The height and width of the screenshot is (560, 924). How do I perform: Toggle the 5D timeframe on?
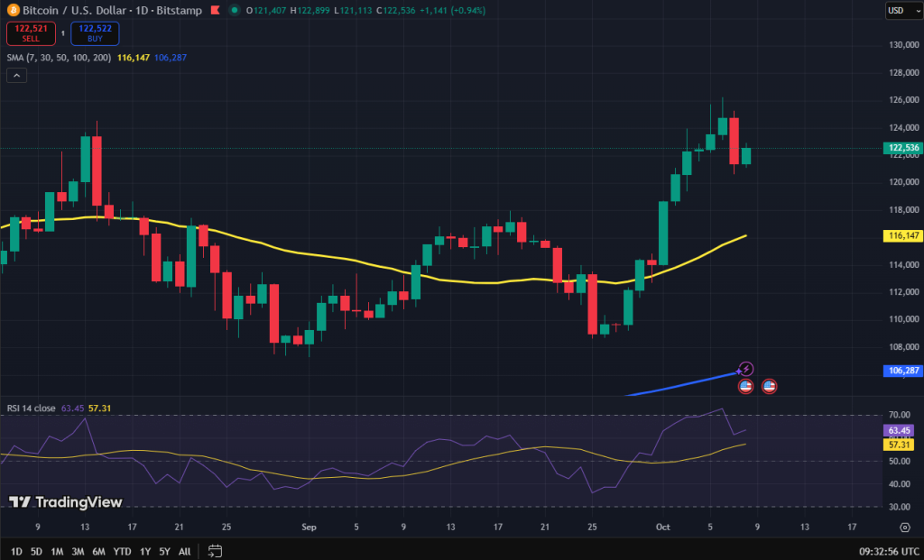34,550
